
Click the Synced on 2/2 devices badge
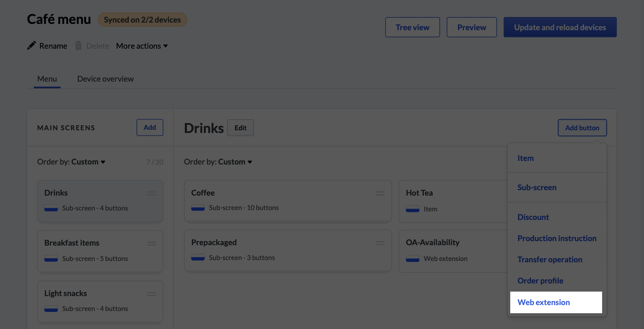[142, 19]
